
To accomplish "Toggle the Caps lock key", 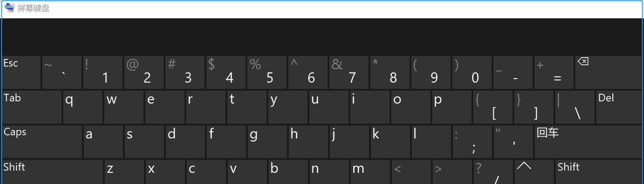I will [x=42, y=142].
